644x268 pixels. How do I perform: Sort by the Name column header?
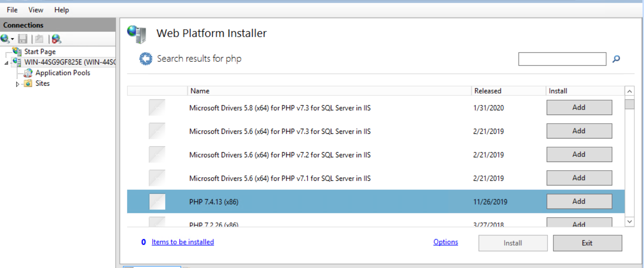[x=329, y=91]
